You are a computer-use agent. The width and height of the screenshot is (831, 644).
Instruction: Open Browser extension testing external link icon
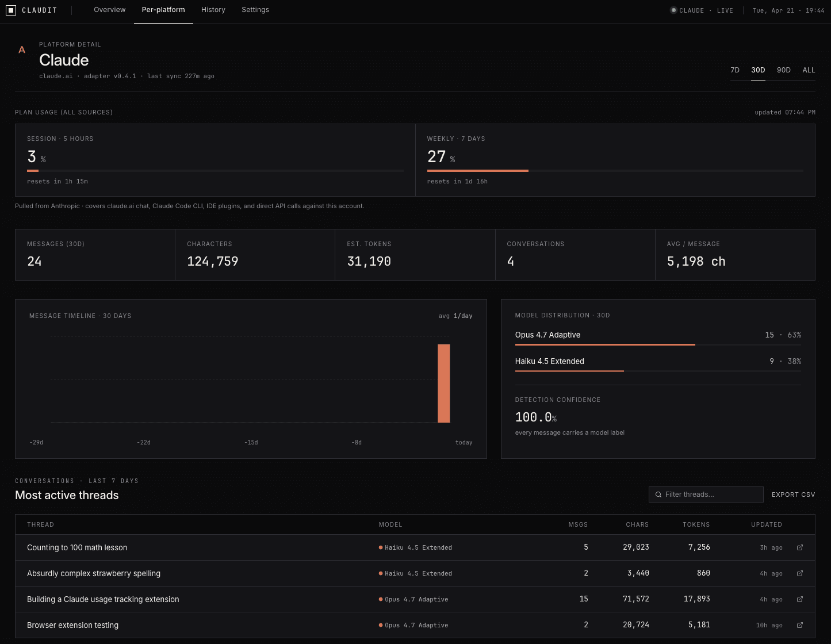800,625
